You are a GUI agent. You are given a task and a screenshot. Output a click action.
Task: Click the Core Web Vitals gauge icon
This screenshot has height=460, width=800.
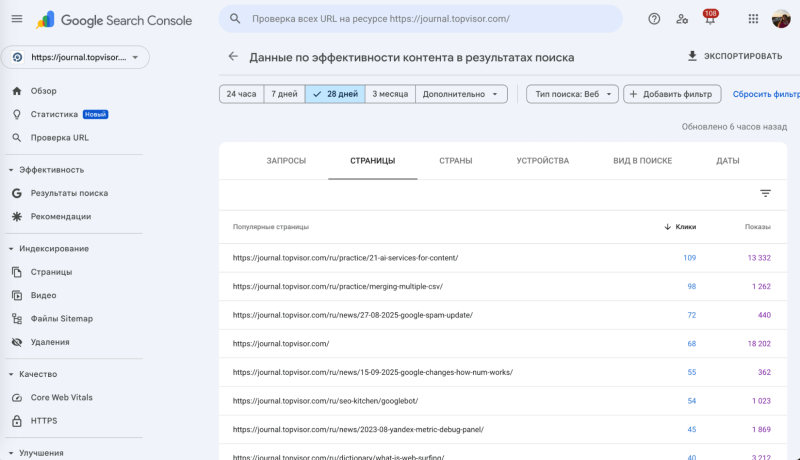17,397
